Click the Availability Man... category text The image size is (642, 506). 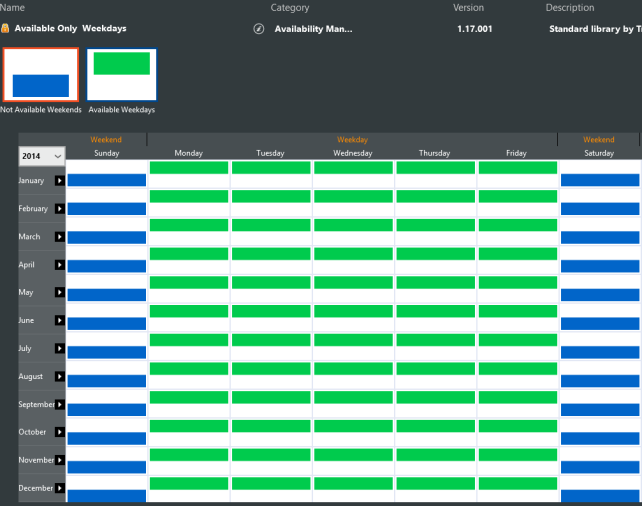click(x=313, y=29)
